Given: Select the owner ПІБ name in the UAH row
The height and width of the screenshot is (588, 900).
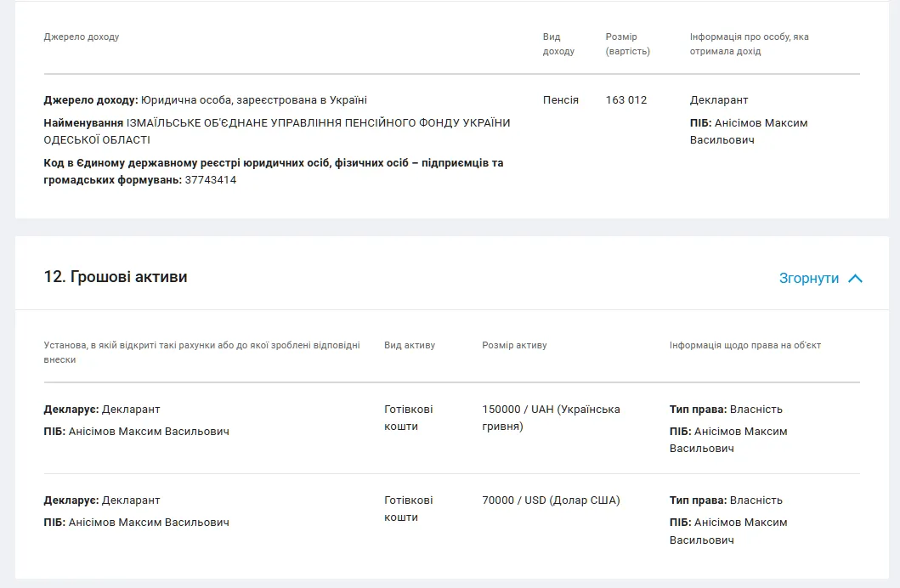Looking at the screenshot, I should pyautogui.click(x=728, y=440).
